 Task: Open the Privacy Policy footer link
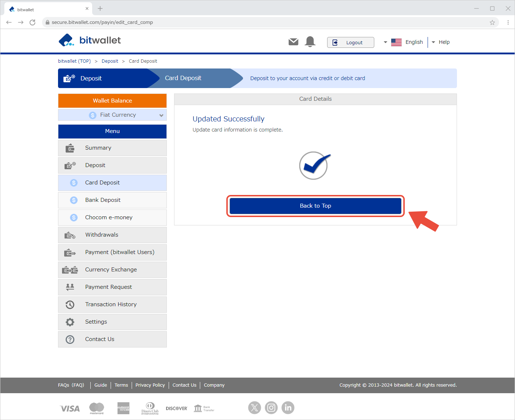click(150, 385)
